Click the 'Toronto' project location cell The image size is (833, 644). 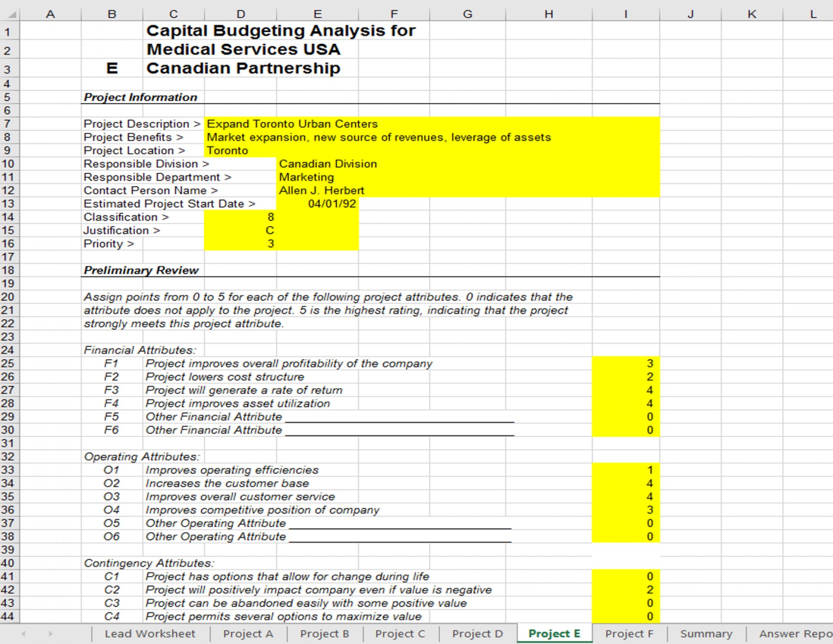(x=432, y=151)
